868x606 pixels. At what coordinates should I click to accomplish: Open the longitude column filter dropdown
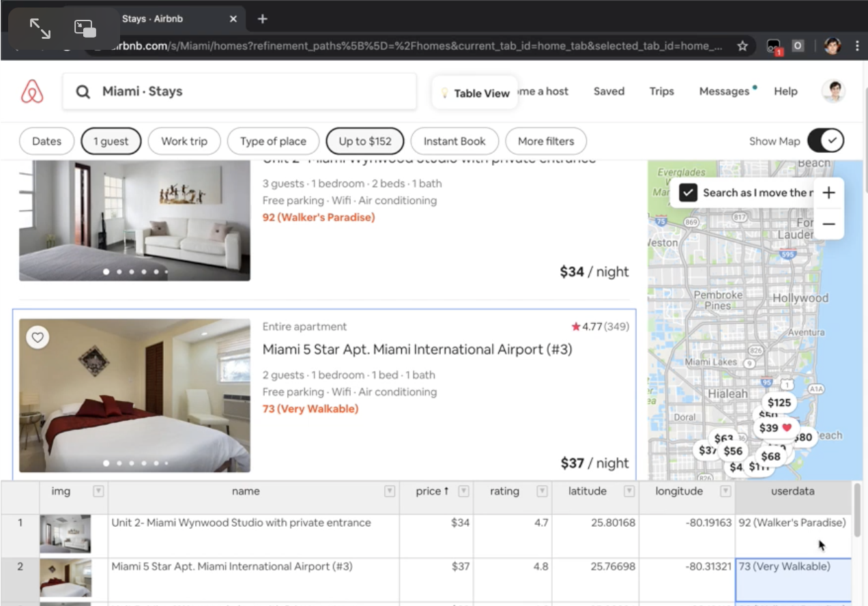click(725, 491)
